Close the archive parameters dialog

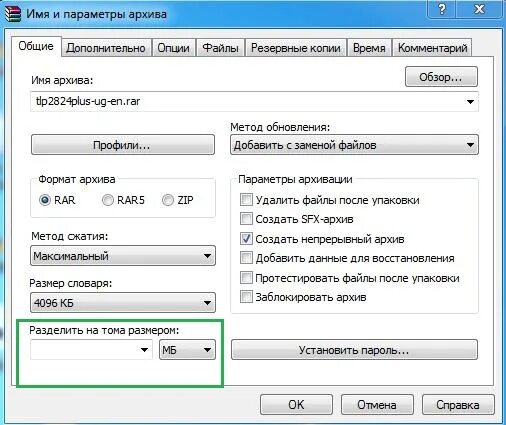coord(479,9)
